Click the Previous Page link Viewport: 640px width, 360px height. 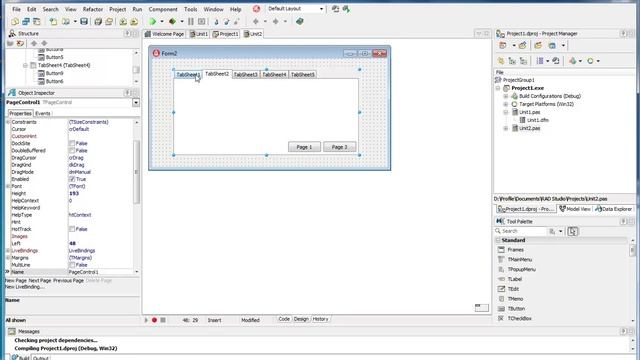click(69, 281)
